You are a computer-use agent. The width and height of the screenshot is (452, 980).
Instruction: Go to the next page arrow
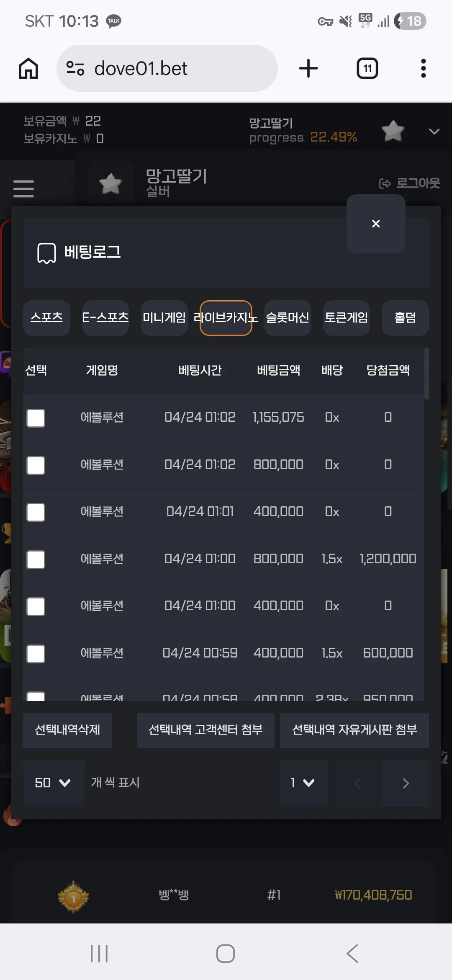tap(405, 783)
